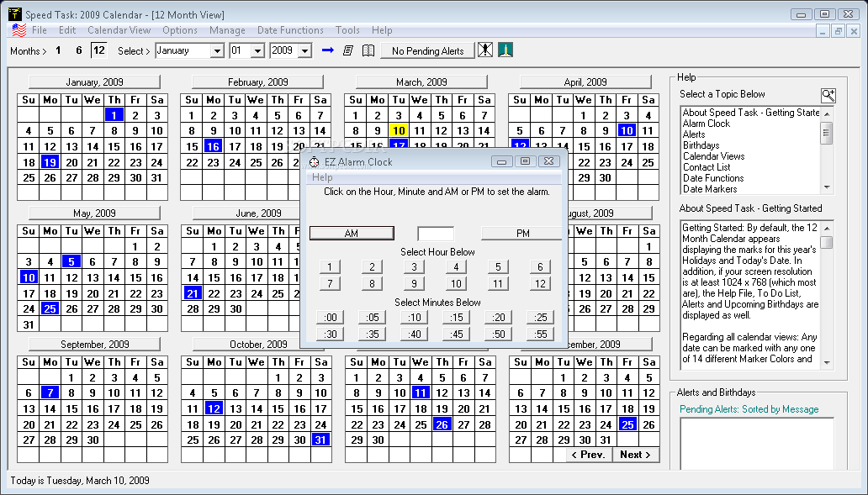Screen dimensions: 868x495
Task: Open the year dropdown showing 2009
Action: point(304,51)
